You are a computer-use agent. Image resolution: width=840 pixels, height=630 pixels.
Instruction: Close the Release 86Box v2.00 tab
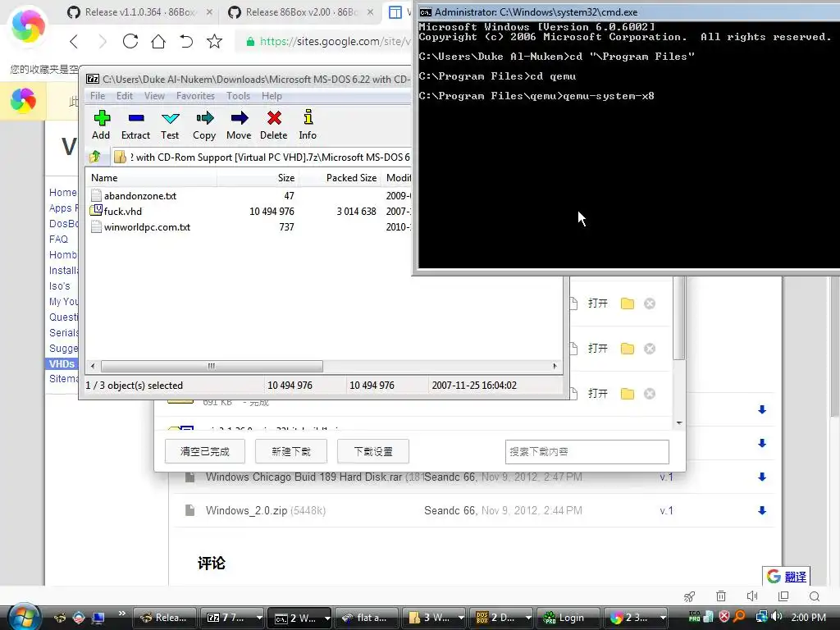coord(370,11)
